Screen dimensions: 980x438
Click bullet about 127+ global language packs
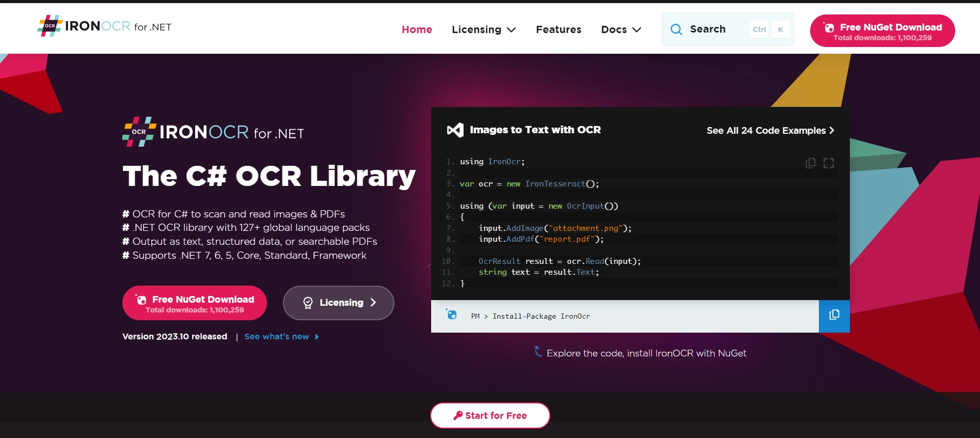246,227
